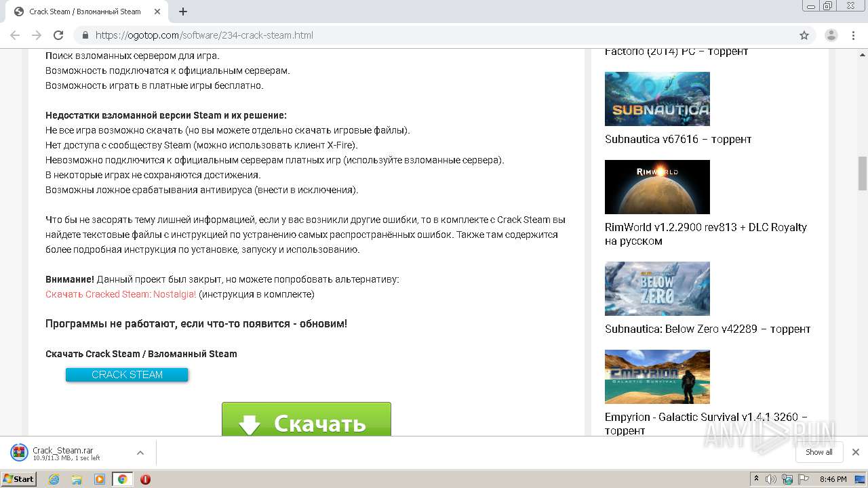The image size is (868, 488).
Task: Select the Crack Steam / Взломанный Steam tab
Action: coord(85,12)
